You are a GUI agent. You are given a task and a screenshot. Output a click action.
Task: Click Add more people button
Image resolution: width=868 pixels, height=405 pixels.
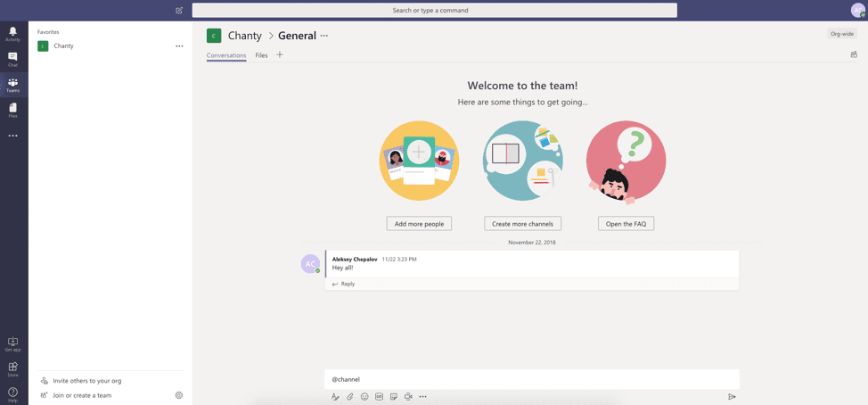419,223
